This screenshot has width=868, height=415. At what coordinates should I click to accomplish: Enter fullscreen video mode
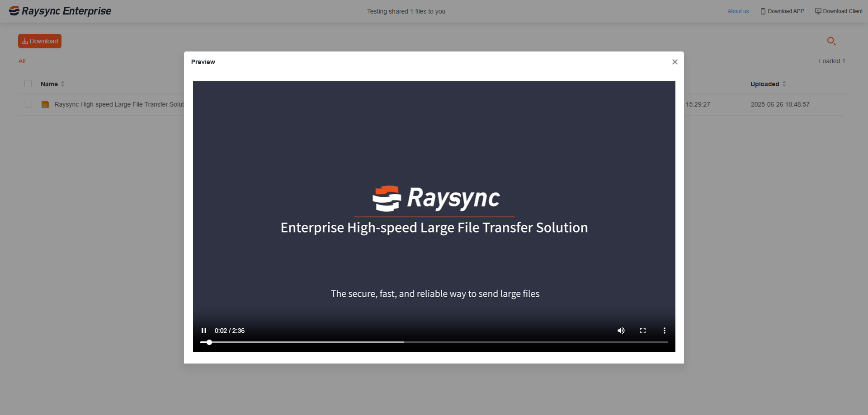[x=643, y=331]
